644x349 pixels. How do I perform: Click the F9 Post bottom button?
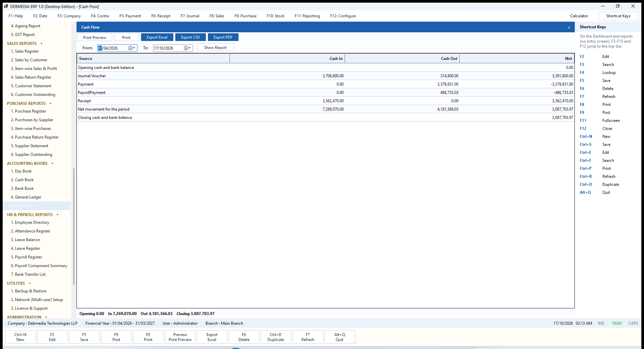click(x=116, y=337)
